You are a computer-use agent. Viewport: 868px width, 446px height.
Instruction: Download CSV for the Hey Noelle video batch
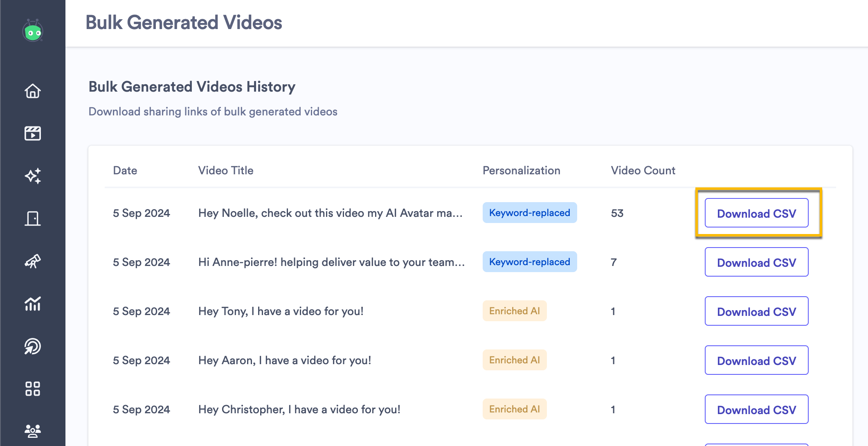(x=756, y=213)
